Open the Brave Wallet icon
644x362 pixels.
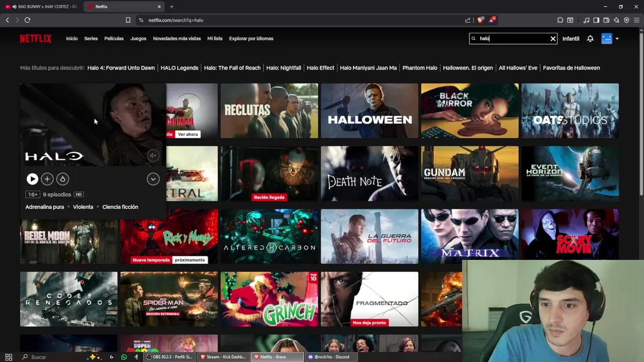point(606,20)
